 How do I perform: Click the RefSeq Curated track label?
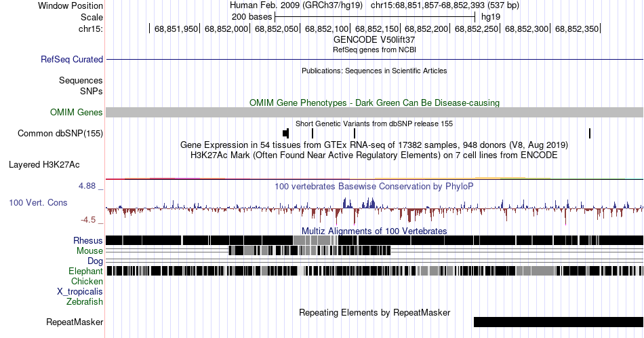pos(71,59)
